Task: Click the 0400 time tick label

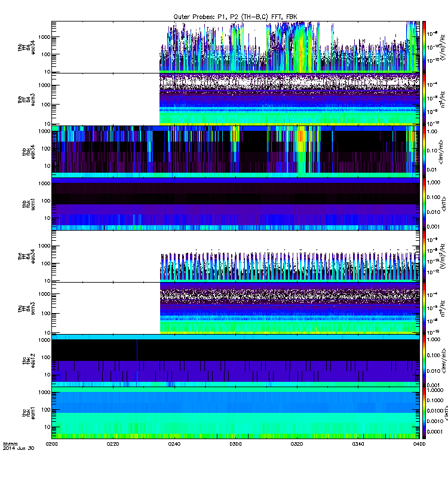Action: tap(419, 444)
